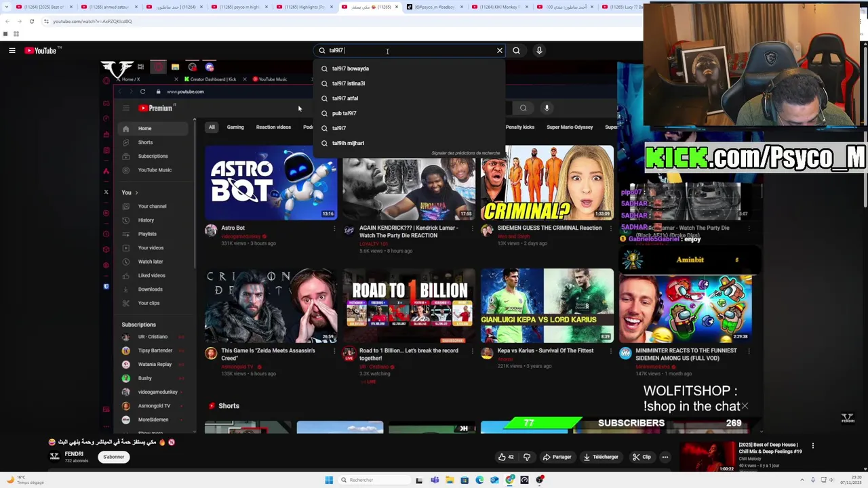The height and width of the screenshot is (488, 868).
Task: Open the YouTube guide hamburger menu
Action: [12, 50]
